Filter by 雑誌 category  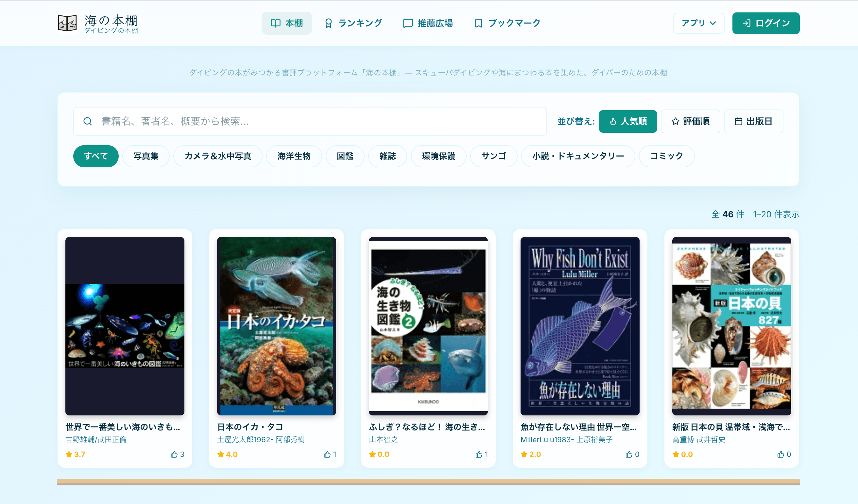click(x=387, y=156)
